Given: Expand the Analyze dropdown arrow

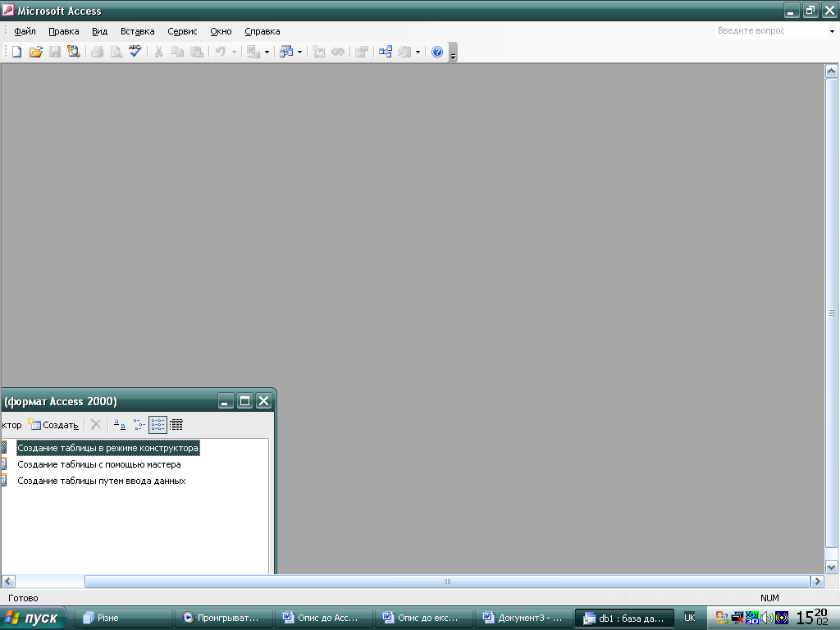Looking at the screenshot, I should coord(299,52).
